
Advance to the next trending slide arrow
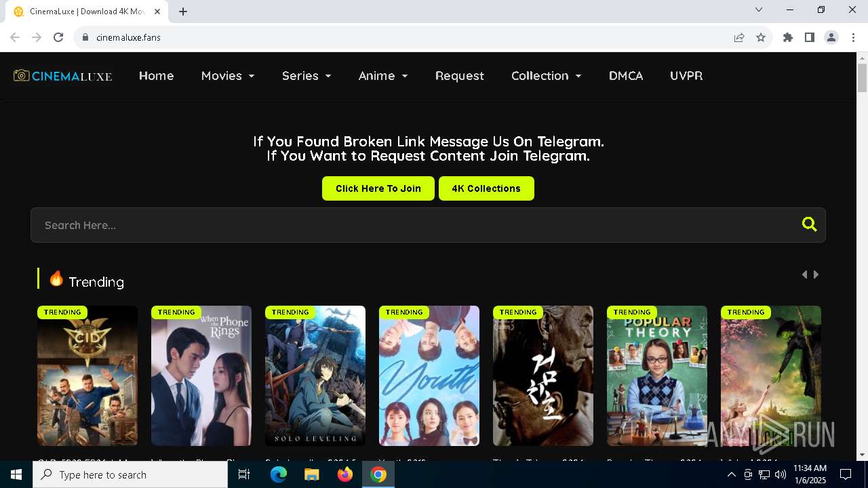pyautogui.click(x=816, y=274)
